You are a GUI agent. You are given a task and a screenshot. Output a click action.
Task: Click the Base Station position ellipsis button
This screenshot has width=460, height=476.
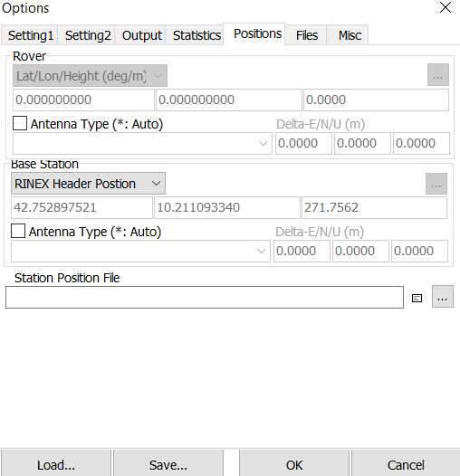436,184
